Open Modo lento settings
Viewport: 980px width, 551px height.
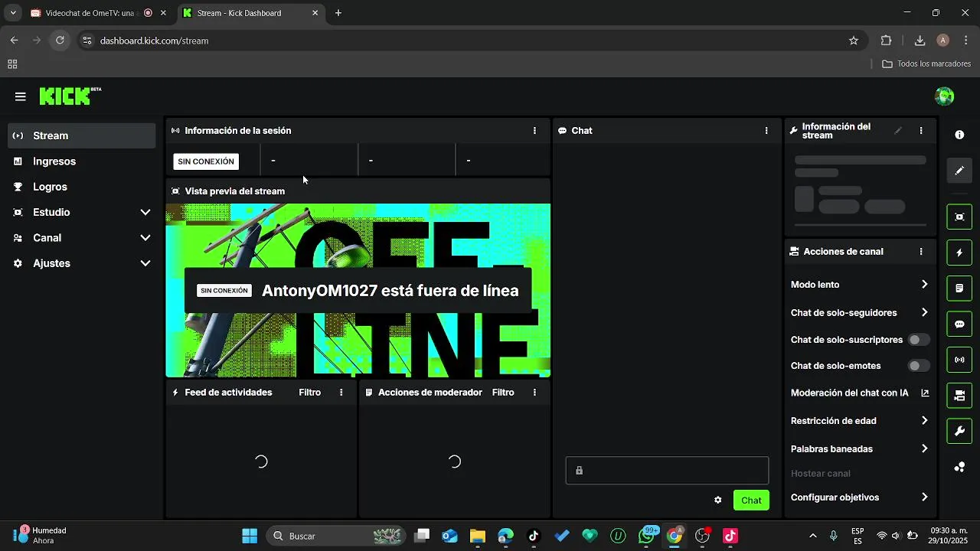[860, 285]
